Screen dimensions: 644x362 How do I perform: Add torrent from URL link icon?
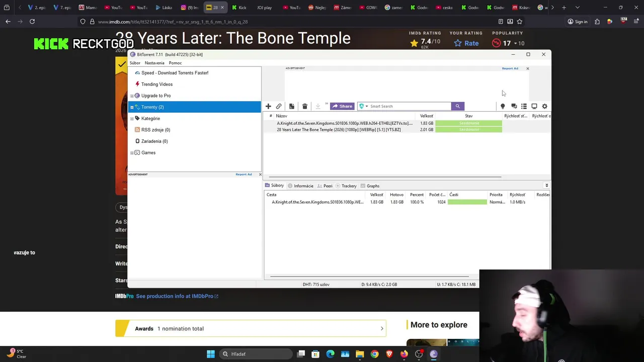click(x=279, y=106)
